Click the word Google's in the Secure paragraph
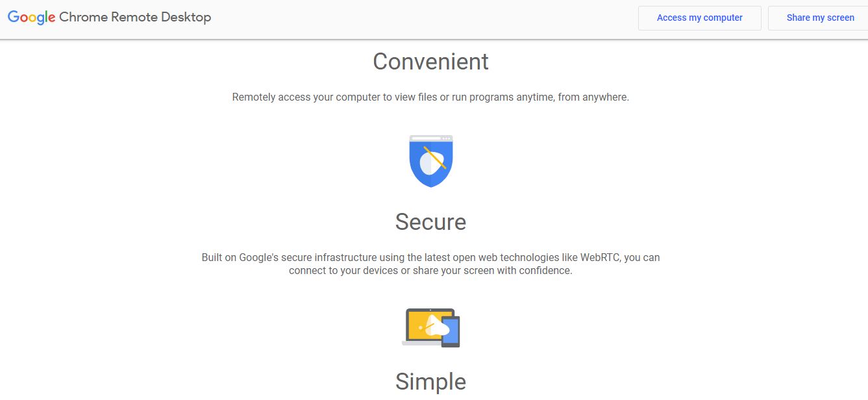Image resolution: width=868 pixels, height=400 pixels. pos(259,258)
